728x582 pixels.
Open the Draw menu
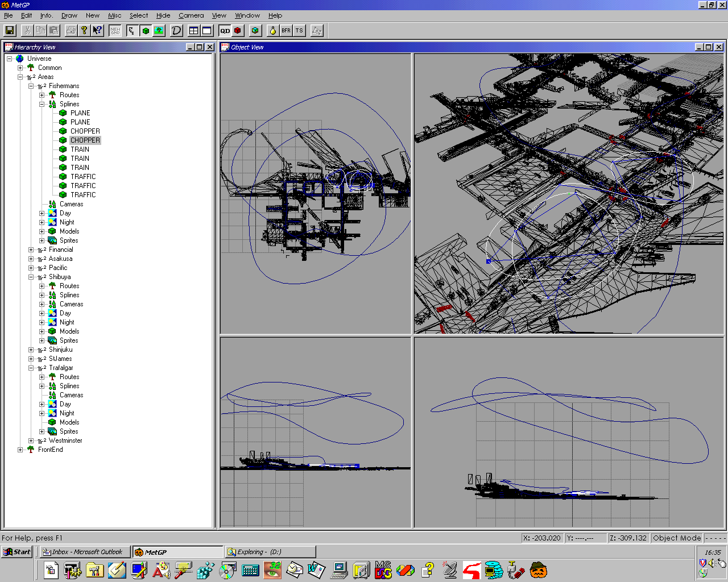point(69,15)
